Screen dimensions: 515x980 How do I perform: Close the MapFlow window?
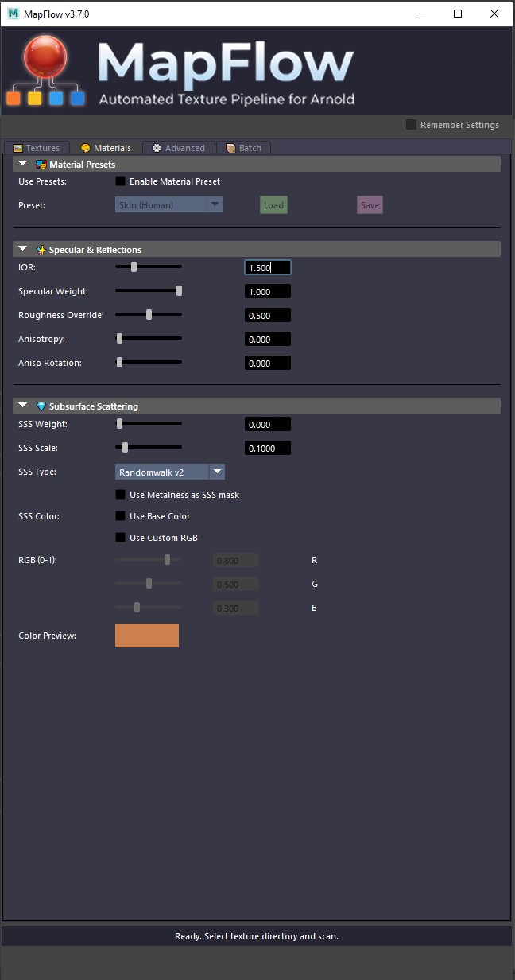pyautogui.click(x=495, y=14)
